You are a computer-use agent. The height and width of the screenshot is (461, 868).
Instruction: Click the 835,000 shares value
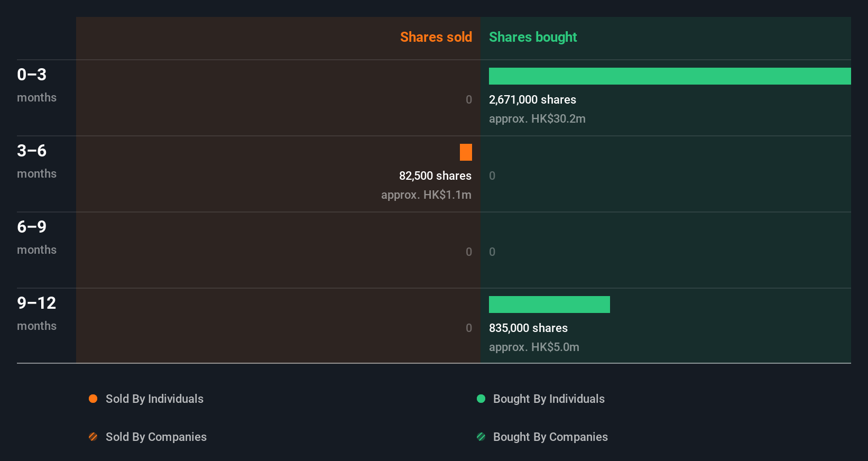(528, 328)
